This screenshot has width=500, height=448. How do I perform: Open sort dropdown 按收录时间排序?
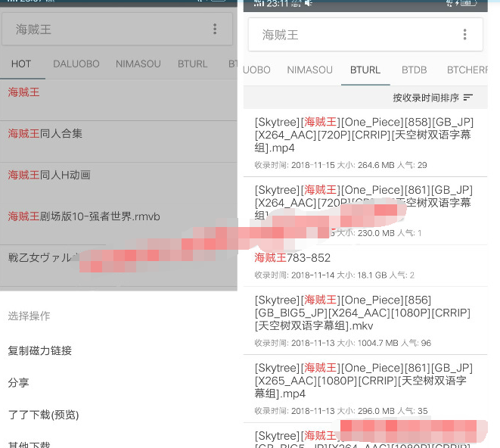(x=433, y=98)
